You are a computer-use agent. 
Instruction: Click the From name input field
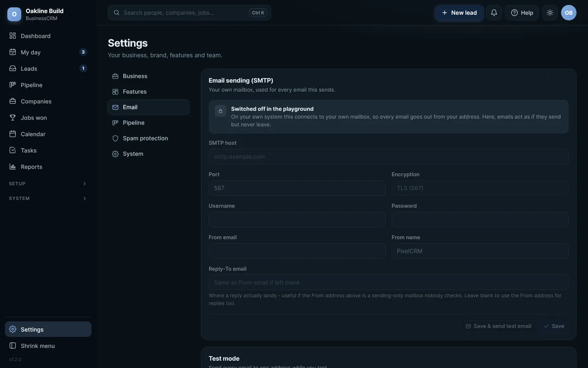pyautogui.click(x=480, y=251)
